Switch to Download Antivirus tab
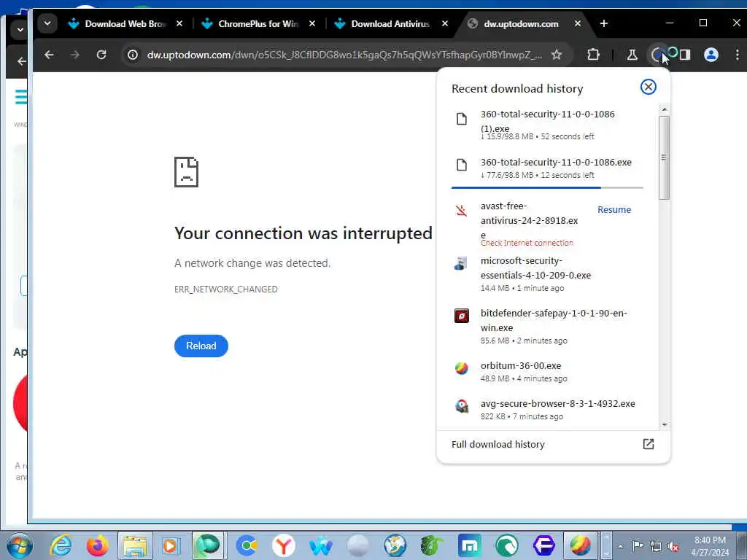Viewport: 747px width, 560px height. click(x=391, y=24)
